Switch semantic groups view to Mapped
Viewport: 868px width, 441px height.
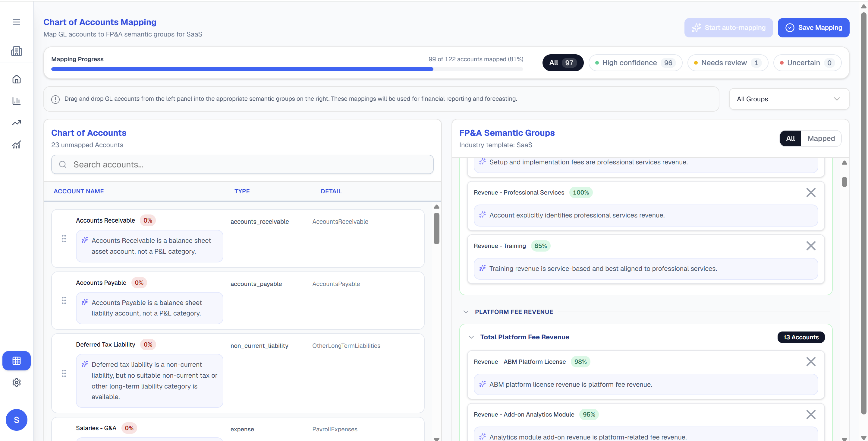821,138
